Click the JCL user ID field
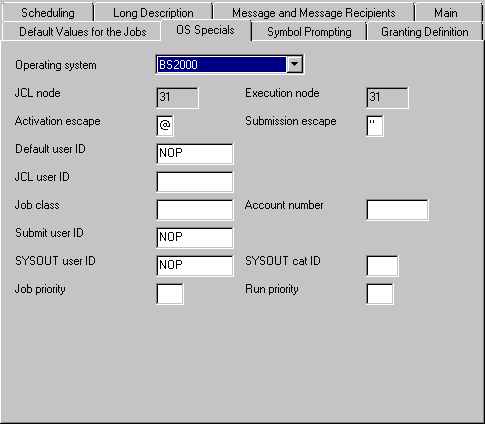Viewport: 485px width, 424px height. pyautogui.click(x=195, y=182)
